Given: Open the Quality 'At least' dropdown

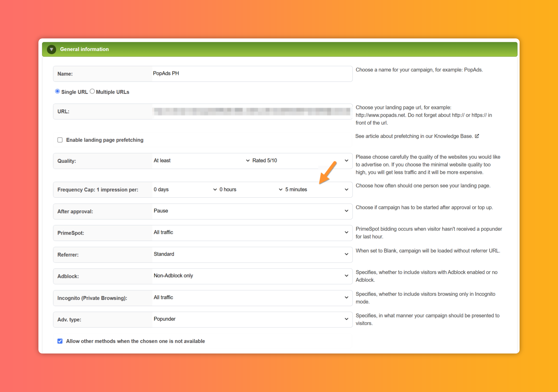Looking at the screenshot, I should coord(202,160).
